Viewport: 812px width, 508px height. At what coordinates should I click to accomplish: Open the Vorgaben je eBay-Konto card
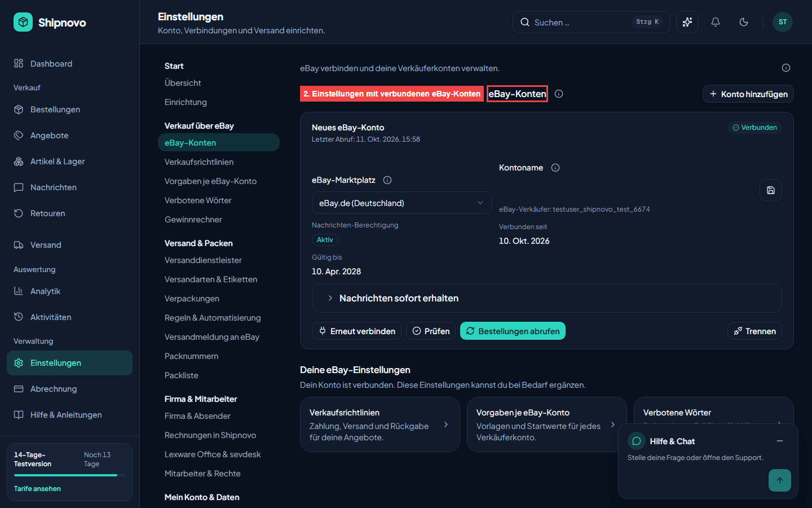546,424
